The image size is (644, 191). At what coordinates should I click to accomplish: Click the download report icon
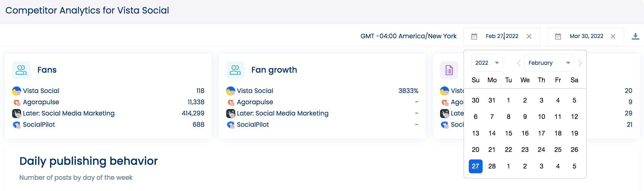(635, 36)
